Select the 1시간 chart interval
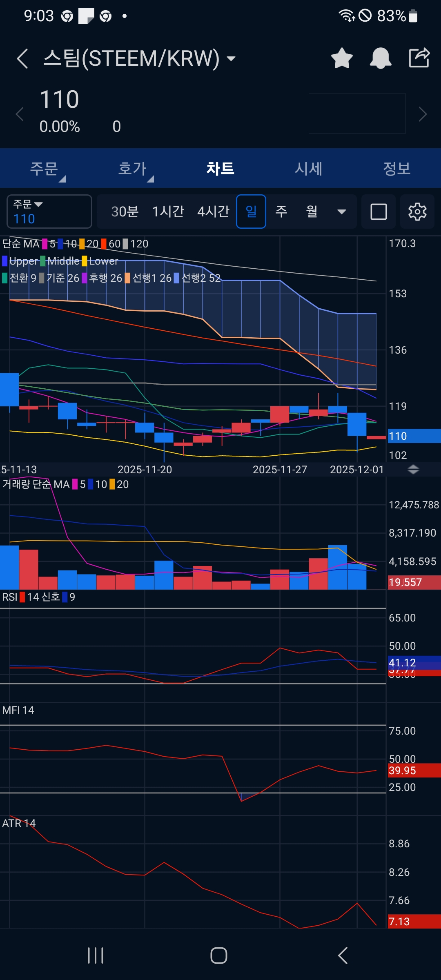 pyautogui.click(x=168, y=212)
